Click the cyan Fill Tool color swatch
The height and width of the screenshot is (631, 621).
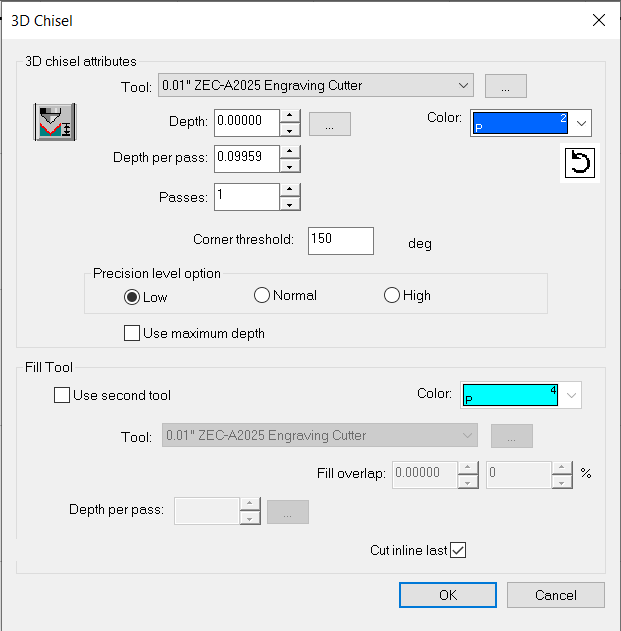tap(510, 395)
